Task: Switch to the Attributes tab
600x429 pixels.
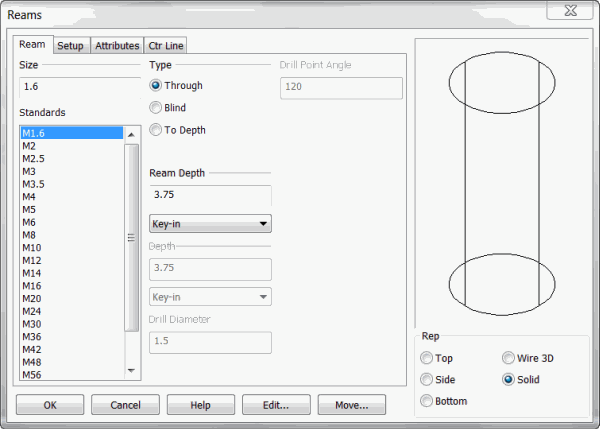Action: tap(117, 46)
